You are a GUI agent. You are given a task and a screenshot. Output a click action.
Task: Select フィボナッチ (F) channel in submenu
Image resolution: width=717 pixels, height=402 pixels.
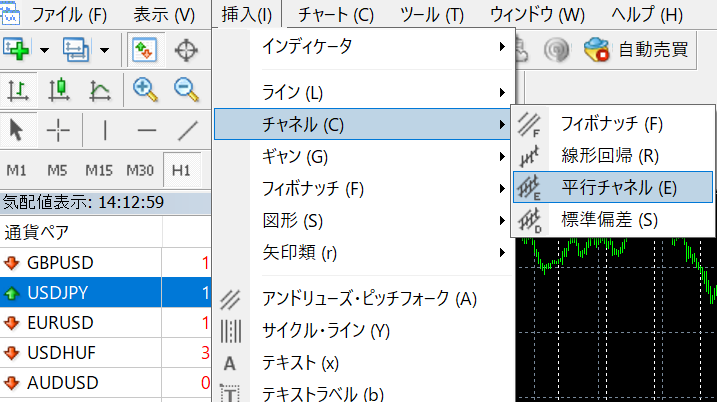click(613, 123)
